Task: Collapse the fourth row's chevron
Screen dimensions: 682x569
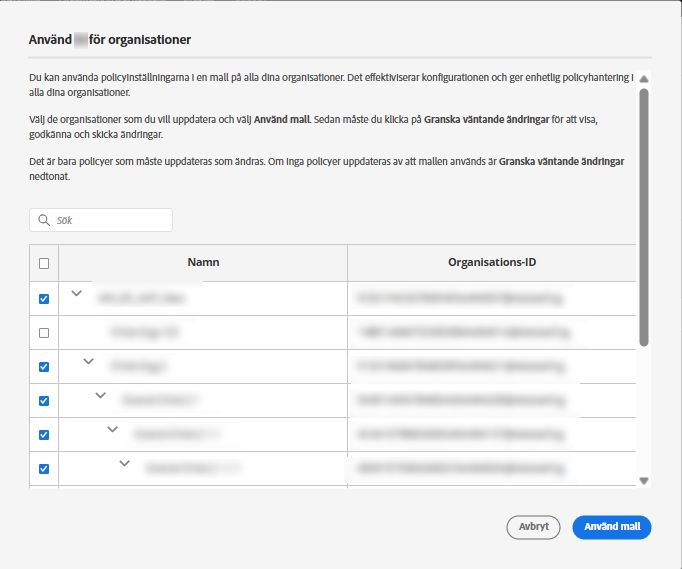Action: point(100,395)
